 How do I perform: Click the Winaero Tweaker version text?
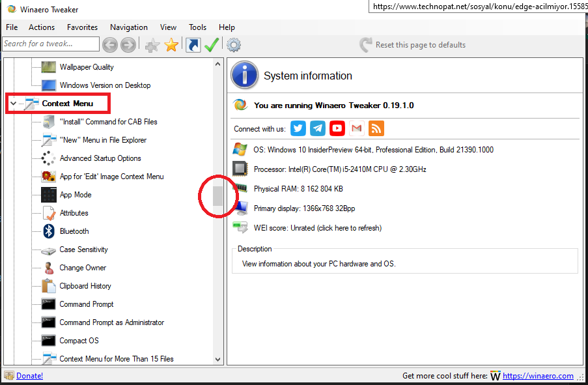[x=334, y=106]
